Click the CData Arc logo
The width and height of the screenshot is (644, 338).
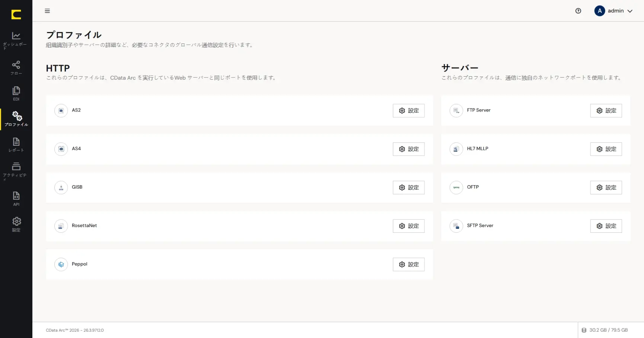coord(16,15)
